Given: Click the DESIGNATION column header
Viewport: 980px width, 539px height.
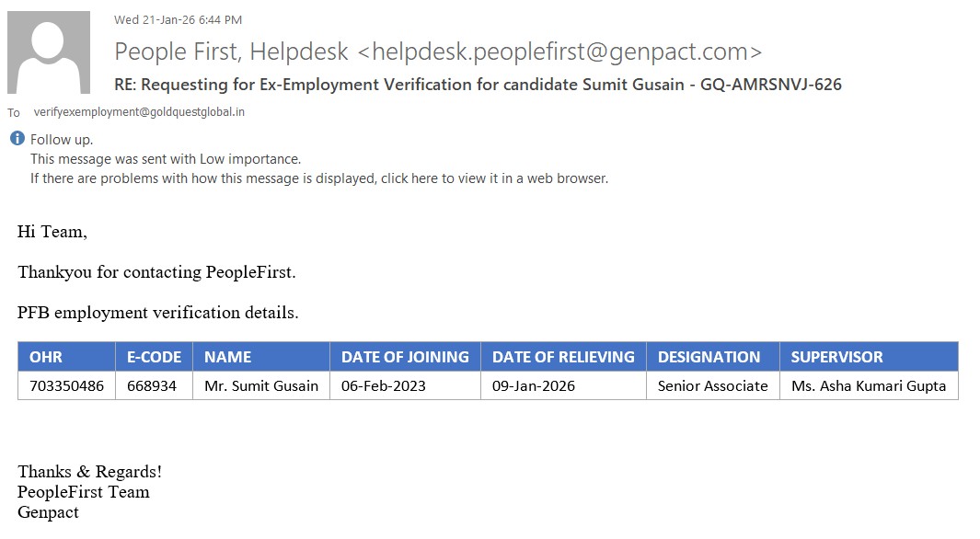Looking at the screenshot, I should click(709, 357).
